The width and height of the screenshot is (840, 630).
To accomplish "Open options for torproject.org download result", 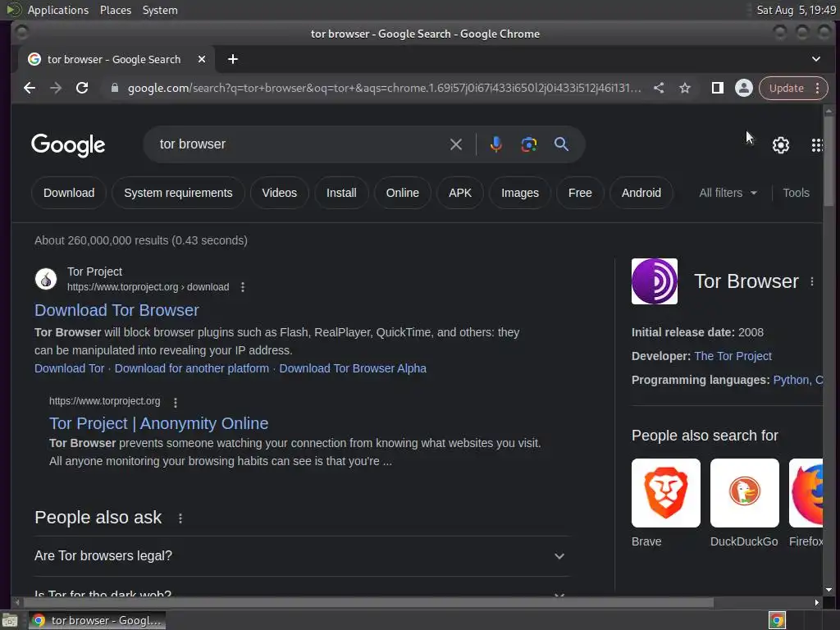I will pos(243,287).
